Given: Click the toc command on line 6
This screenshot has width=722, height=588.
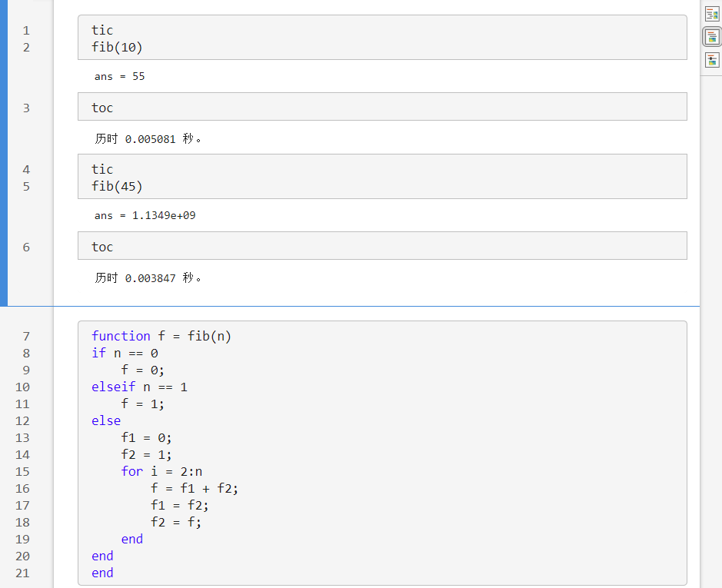Looking at the screenshot, I should point(102,247).
